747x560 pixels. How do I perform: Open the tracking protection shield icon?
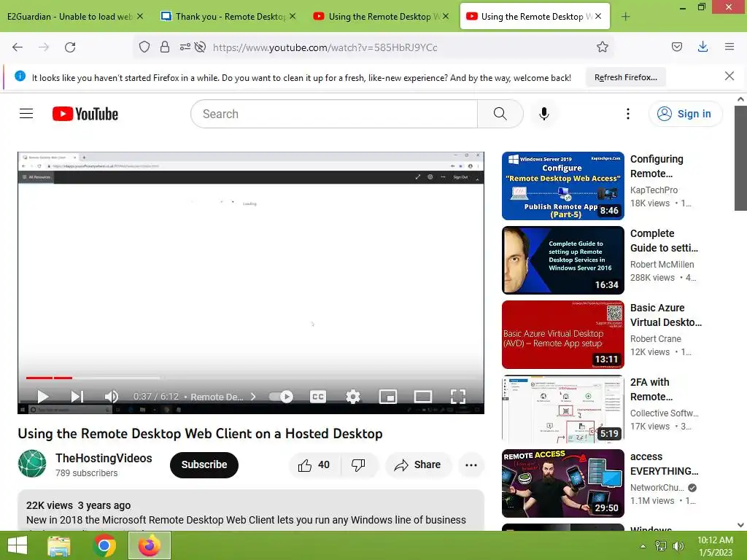[144, 47]
